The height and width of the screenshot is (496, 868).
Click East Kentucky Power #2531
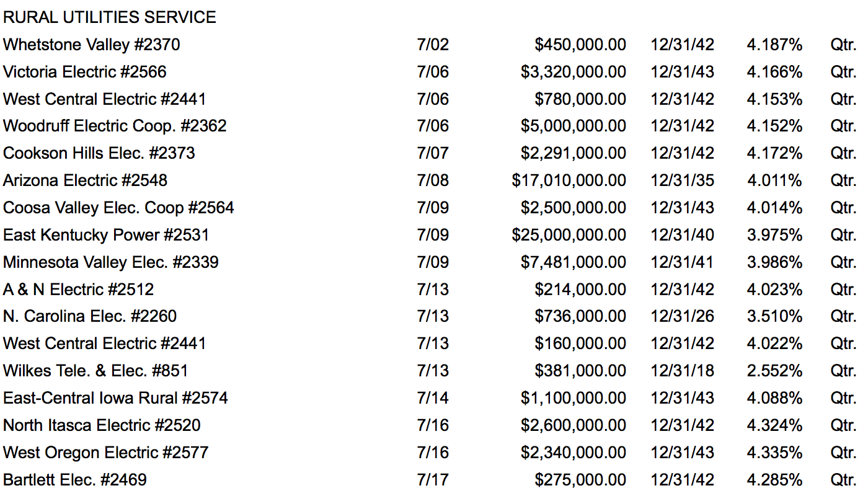(x=106, y=235)
